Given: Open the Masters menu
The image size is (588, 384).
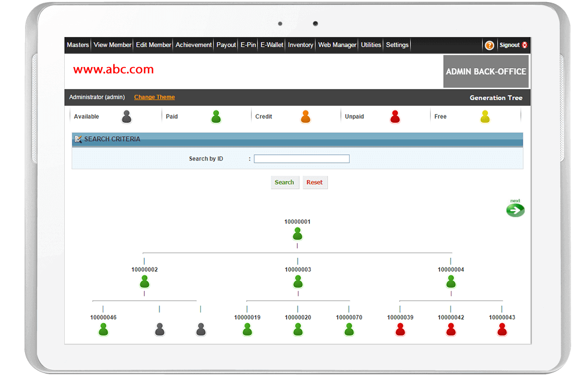Looking at the screenshot, I should (x=78, y=45).
